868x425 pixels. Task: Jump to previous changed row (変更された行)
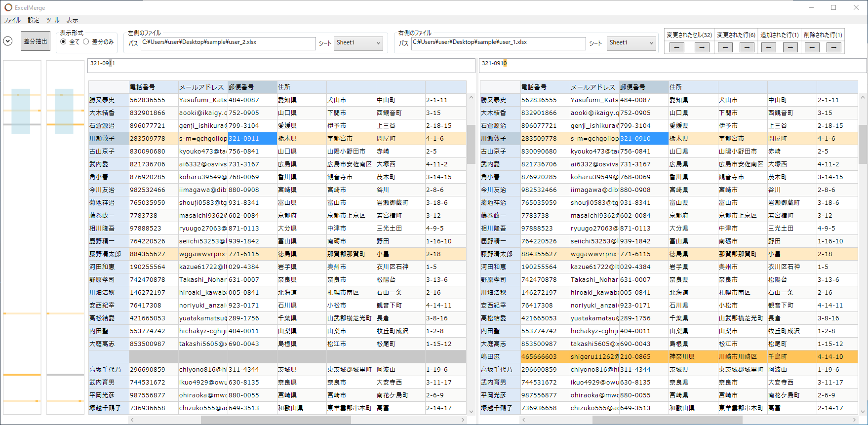pyautogui.click(x=725, y=47)
